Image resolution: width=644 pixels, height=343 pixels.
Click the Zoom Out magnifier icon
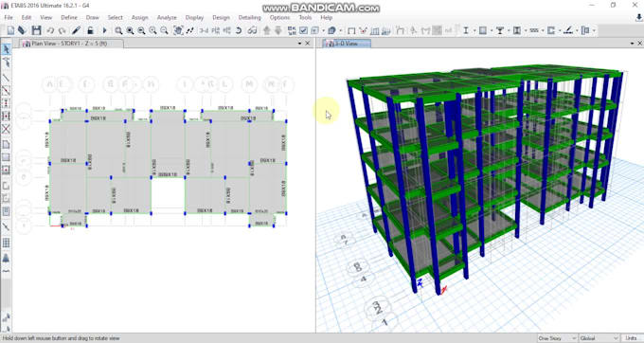(164, 30)
